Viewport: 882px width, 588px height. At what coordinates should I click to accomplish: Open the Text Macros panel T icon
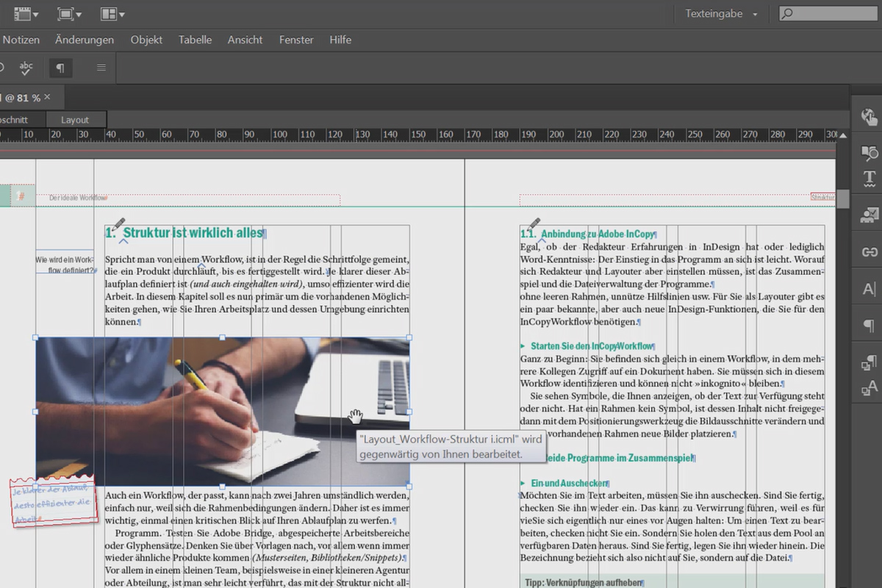[x=869, y=178]
